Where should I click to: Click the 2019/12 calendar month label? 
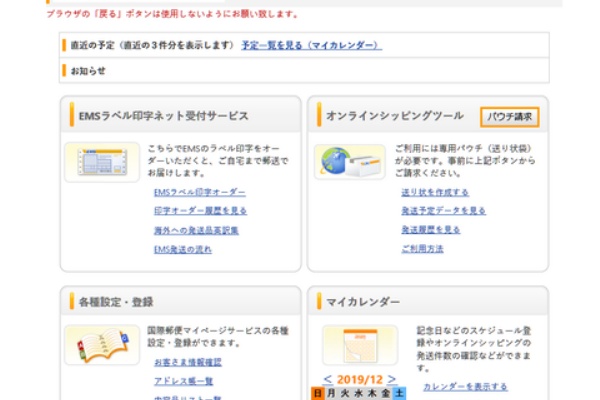[360, 379]
